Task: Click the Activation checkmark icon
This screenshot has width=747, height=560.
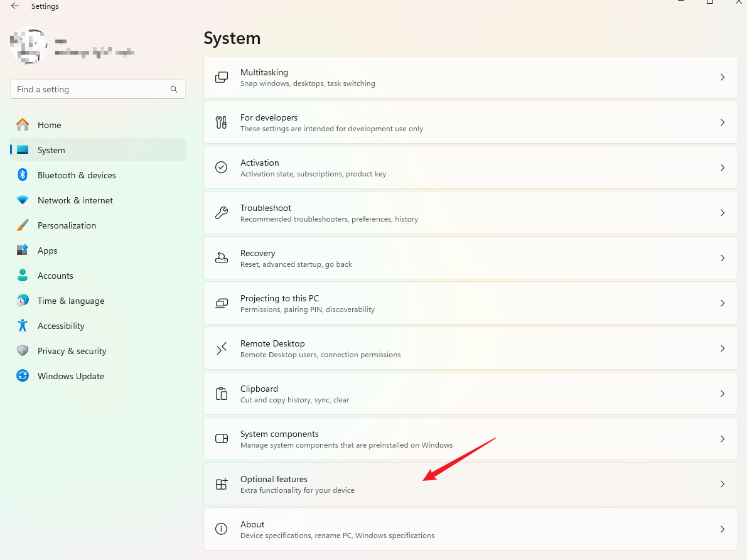Action: pos(222,167)
